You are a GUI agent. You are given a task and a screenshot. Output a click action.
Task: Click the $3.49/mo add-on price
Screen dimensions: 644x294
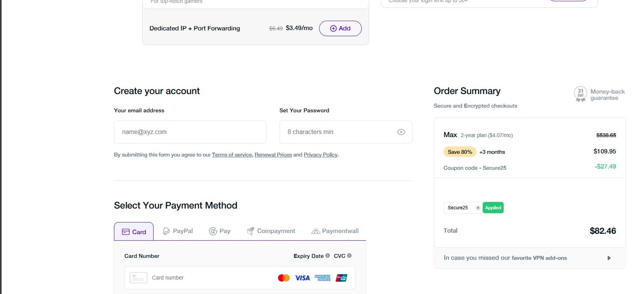[x=299, y=28]
